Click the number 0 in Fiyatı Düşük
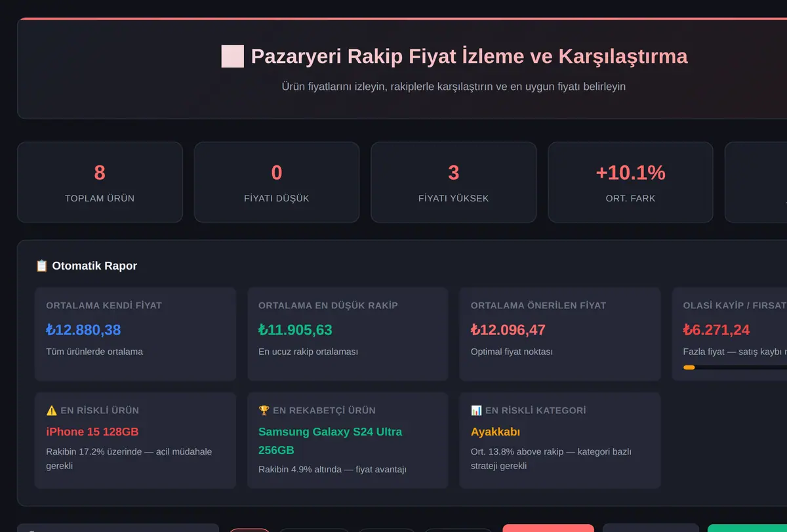 click(x=277, y=173)
